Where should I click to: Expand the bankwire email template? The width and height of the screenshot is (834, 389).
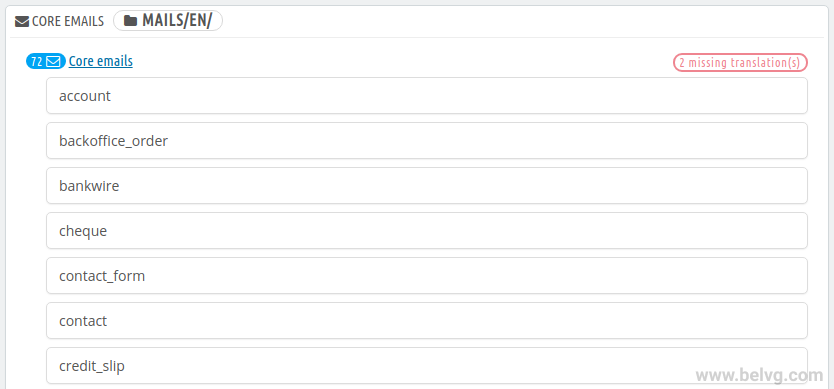pos(427,186)
